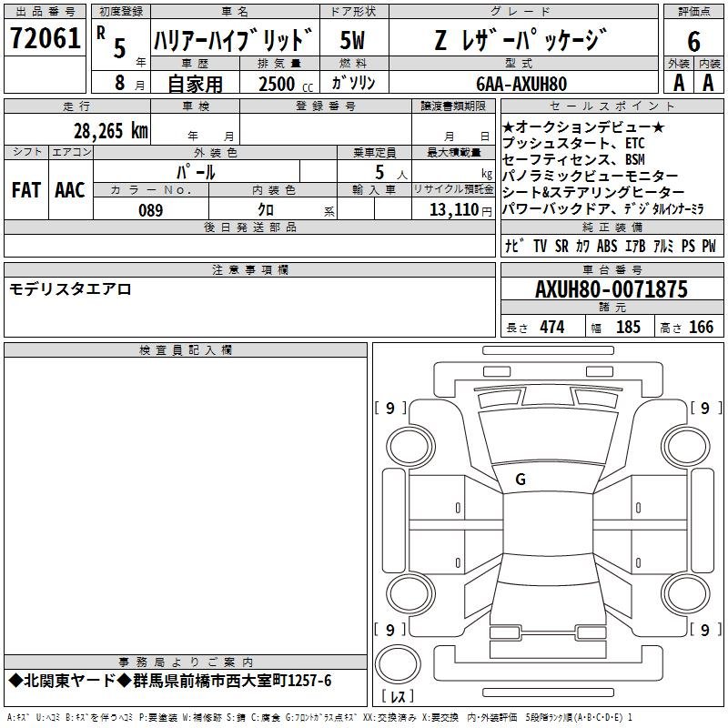Click the shift type FAT
Viewport: 728px width, 728px height.
[x=26, y=190]
